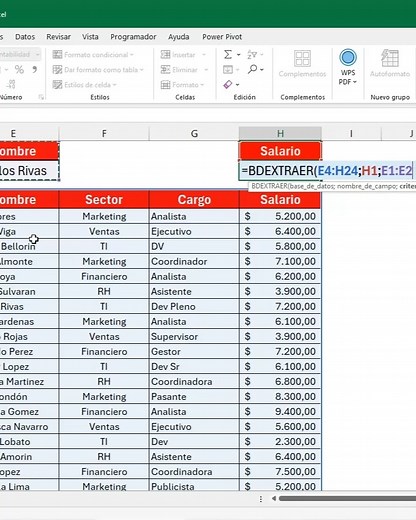Click the Sector table header

tap(104, 199)
